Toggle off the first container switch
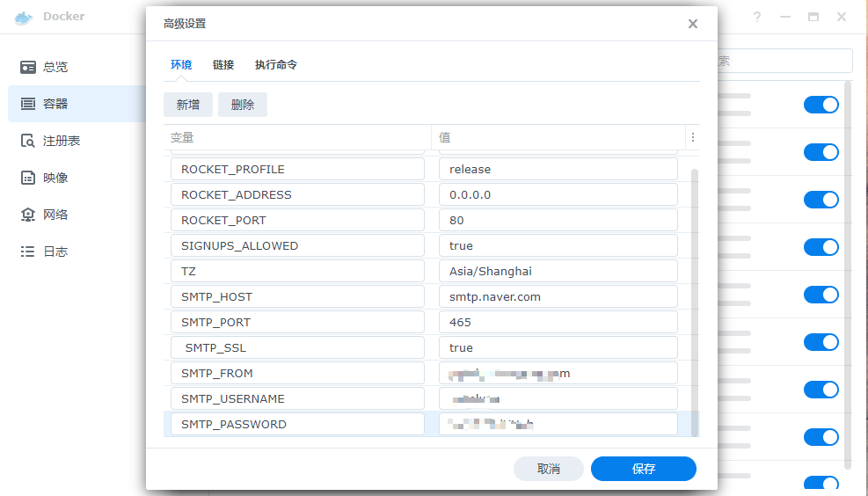 [821, 105]
